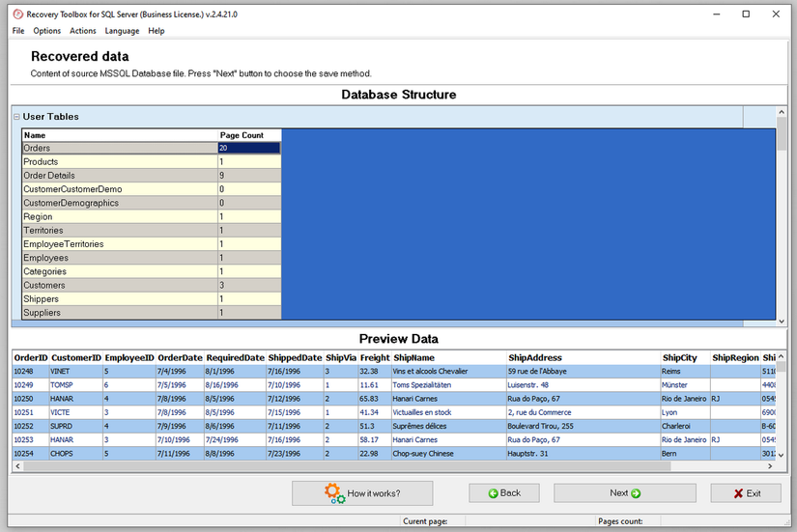
Task: Open the Language menu
Action: (122, 31)
